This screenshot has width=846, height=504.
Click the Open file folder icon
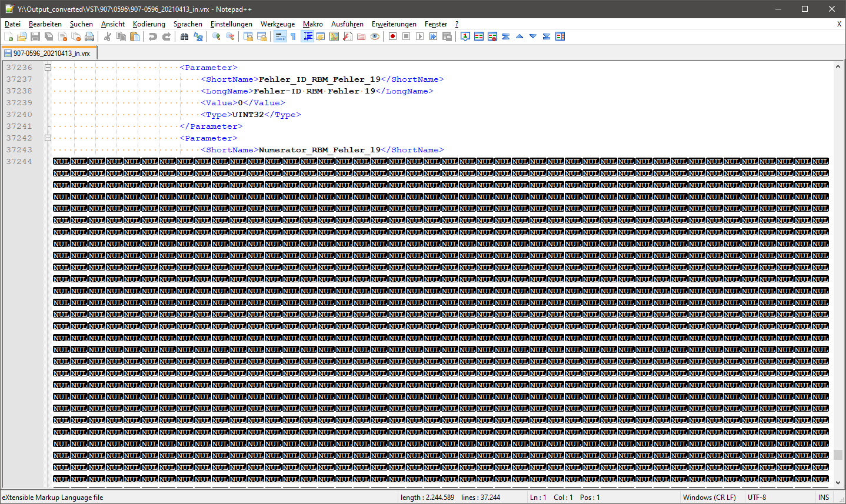click(x=22, y=36)
